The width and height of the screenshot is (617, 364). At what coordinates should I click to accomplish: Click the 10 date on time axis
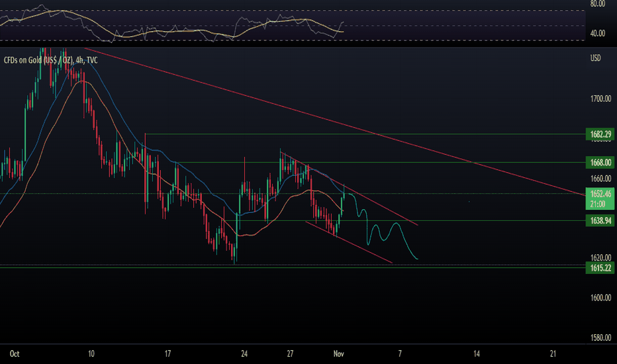click(91, 354)
